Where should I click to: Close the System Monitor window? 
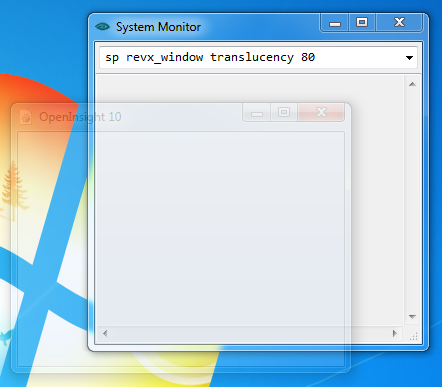[x=399, y=23]
